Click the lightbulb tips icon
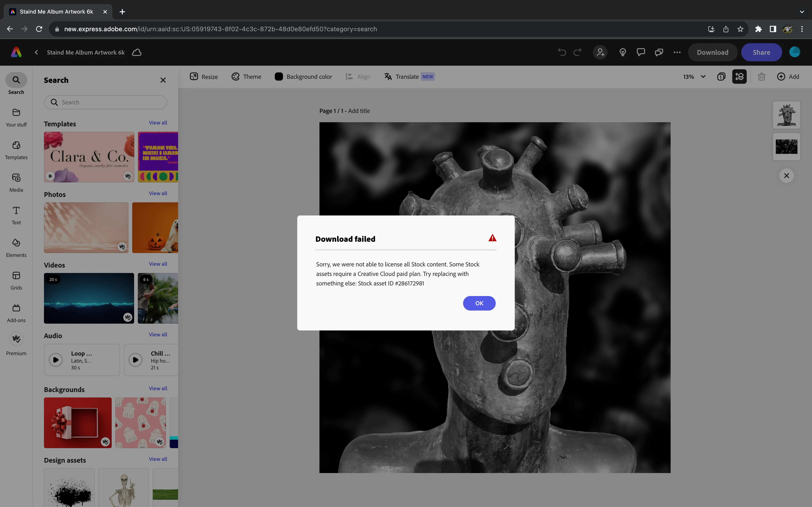This screenshot has width=812, height=507. click(622, 52)
